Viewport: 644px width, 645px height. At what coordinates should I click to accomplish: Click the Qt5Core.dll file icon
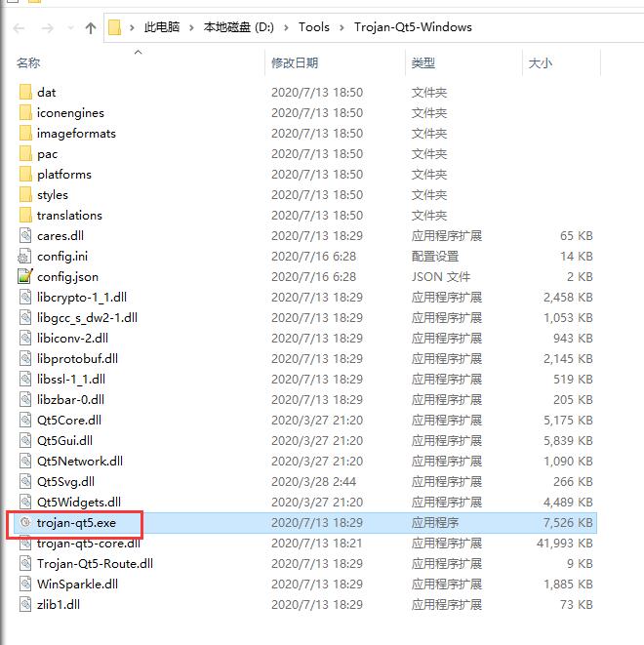pyautogui.click(x=25, y=420)
